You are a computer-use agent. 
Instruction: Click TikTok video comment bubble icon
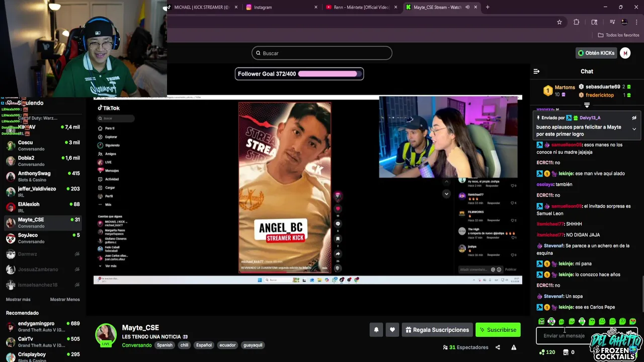(338, 224)
